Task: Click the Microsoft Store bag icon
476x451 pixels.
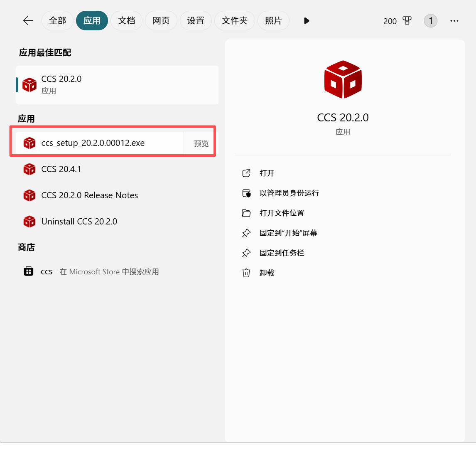Action: (x=29, y=271)
